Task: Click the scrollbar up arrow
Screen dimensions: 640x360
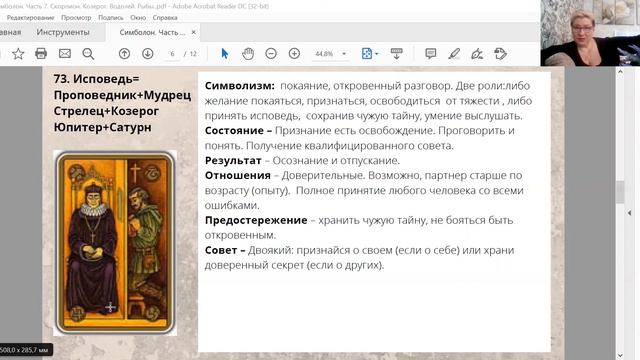Action: [x=620, y=71]
